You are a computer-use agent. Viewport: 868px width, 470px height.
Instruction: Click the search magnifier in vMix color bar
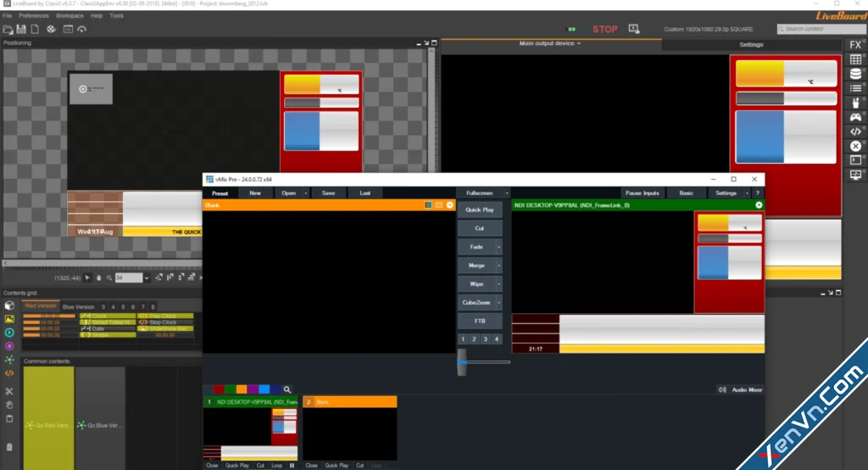(287, 389)
